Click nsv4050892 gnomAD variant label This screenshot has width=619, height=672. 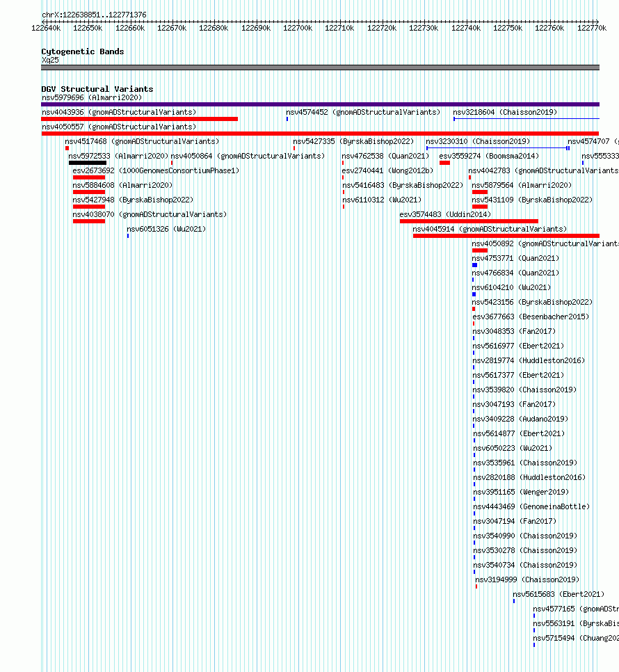click(545, 243)
